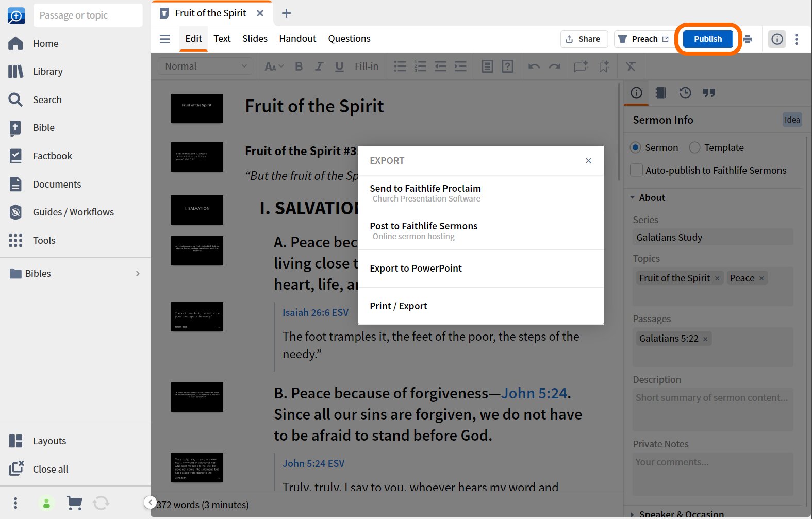Insert a numbered list

[x=420, y=66]
